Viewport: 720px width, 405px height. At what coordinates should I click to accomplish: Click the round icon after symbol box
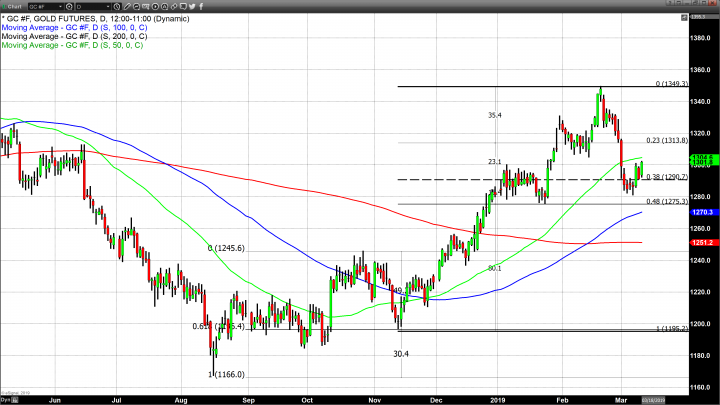pyautogui.click(x=69, y=7)
